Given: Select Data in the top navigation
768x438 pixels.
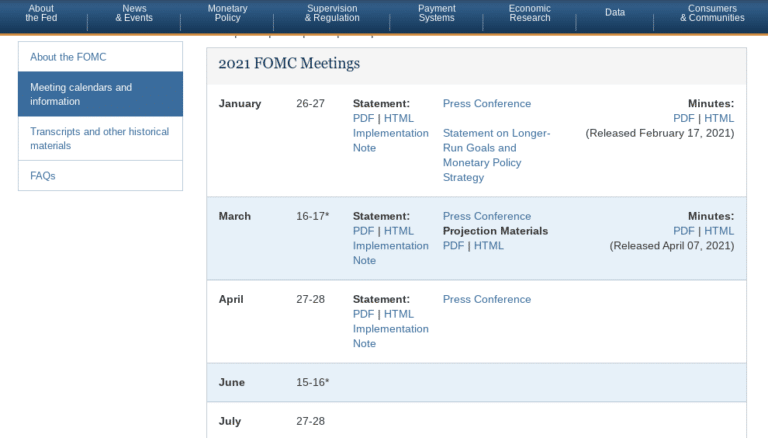Looking at the screenshot, I should tap(614, 13).
